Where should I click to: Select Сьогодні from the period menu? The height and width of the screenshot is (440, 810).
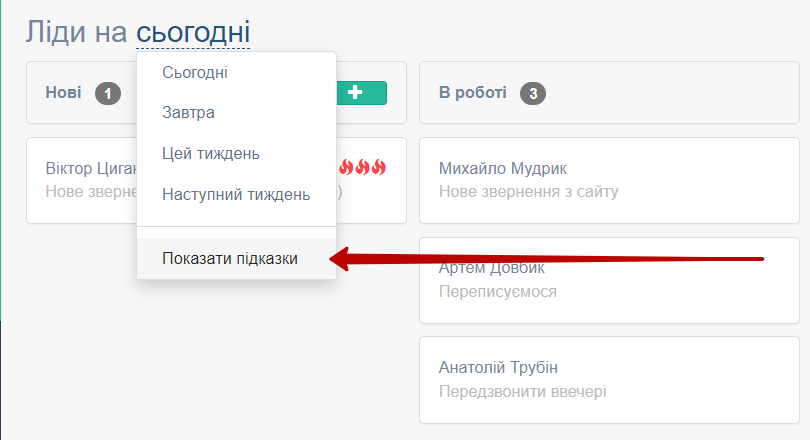[x=195, y=72]
